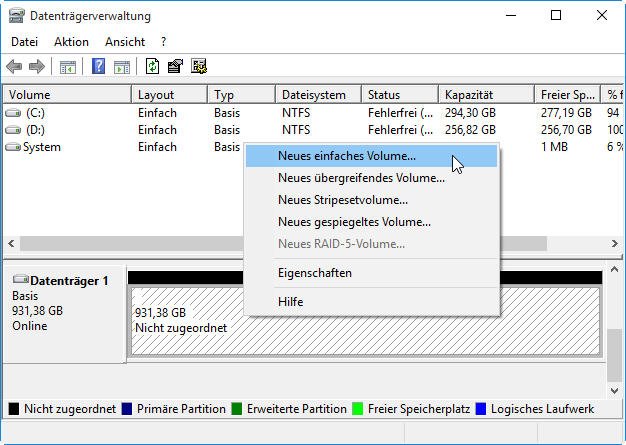This screenshot has height=445, width=626.
Task: Click the settings list toolbar icon
Action: (x=198, y=66)
